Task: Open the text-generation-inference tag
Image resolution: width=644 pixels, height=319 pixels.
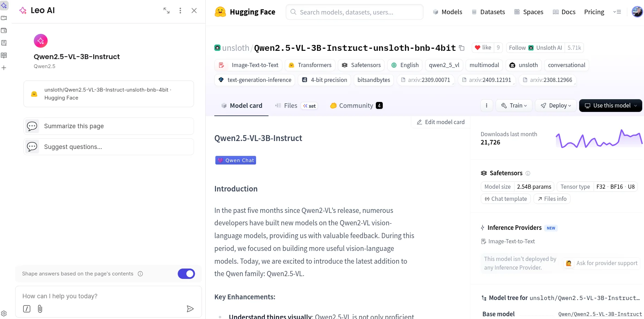Action: pos(255,80)
